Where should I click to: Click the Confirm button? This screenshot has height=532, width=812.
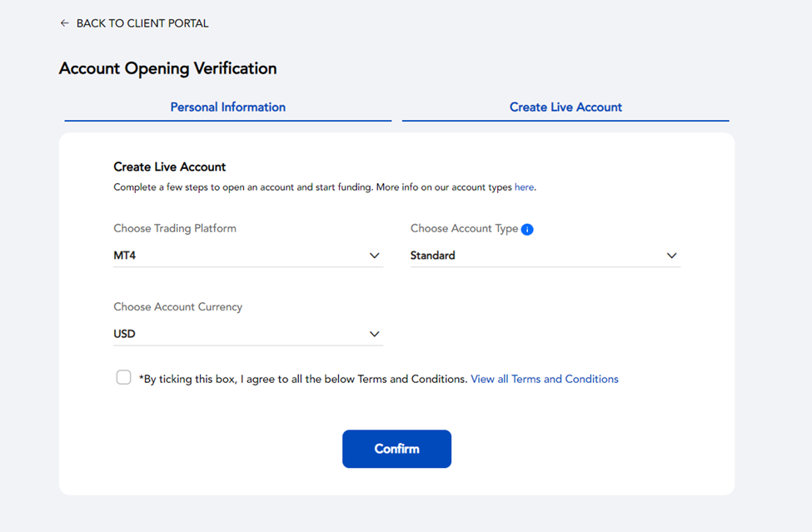(396, 449)
